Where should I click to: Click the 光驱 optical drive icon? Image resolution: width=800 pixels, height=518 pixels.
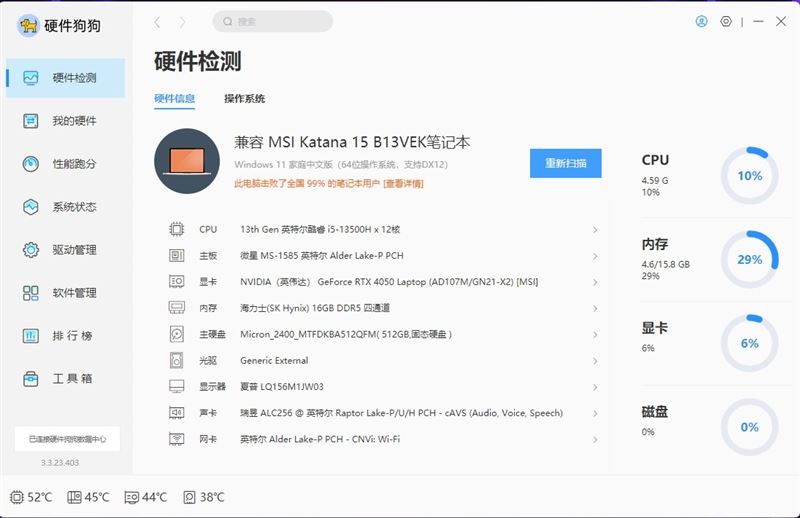(177, 360)
